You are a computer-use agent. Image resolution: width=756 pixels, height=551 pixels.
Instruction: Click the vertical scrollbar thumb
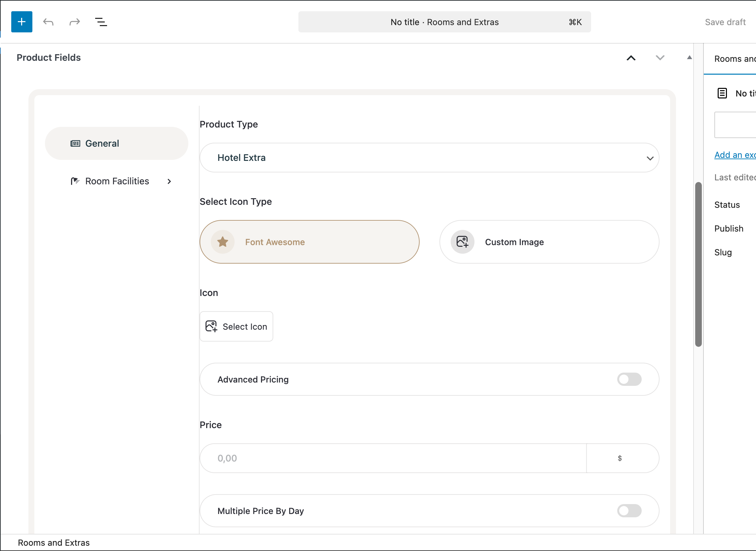(x=698, y=264)
